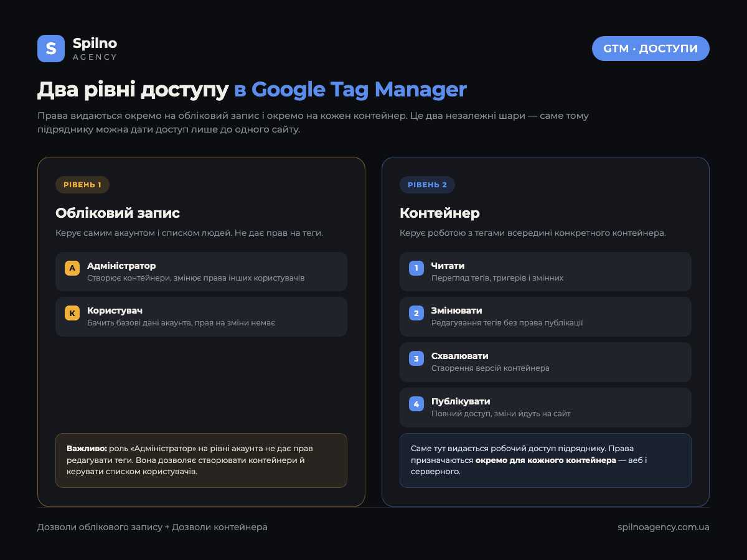Viewport: 747px width, 560px height.
Task: Click the Обліковий запис card heading
Action: [x=118, y=213]
